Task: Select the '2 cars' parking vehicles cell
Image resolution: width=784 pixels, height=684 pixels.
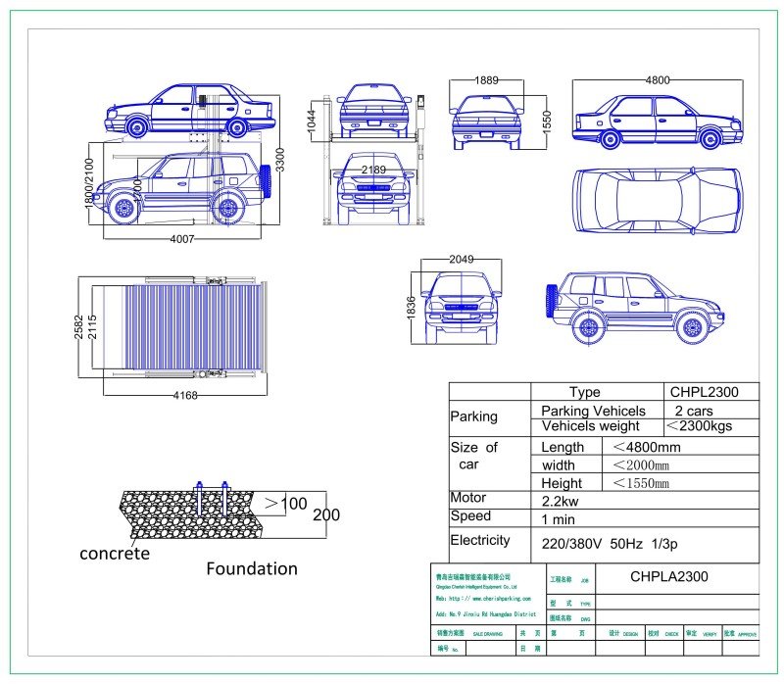Action: pyautogui.click(x=693, y=410)
